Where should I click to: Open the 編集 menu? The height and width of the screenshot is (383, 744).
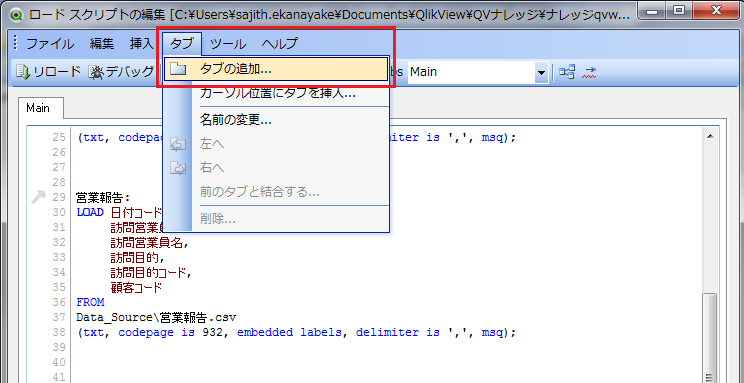[102, 44]
